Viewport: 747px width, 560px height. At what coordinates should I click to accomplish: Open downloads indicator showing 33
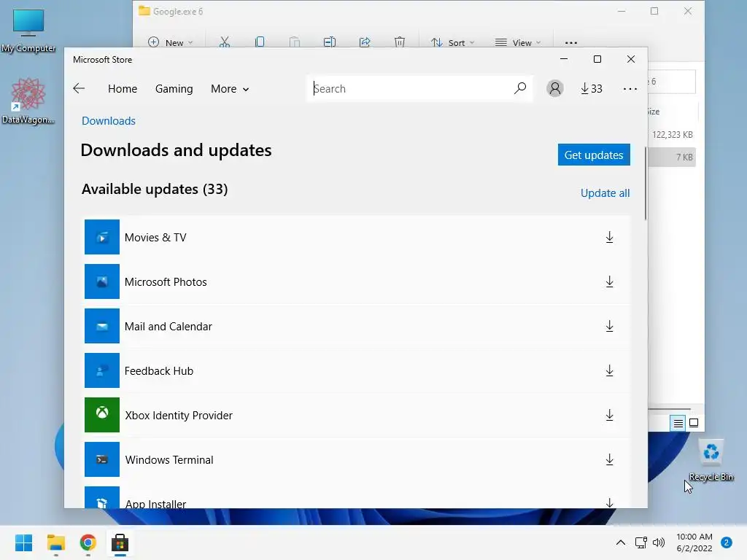(x=591, y=88)
